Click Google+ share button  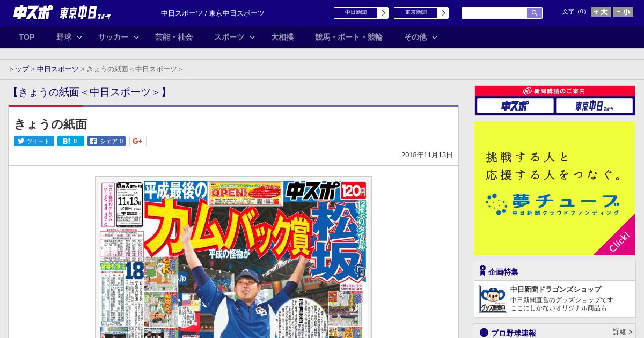tap(137, 141)
